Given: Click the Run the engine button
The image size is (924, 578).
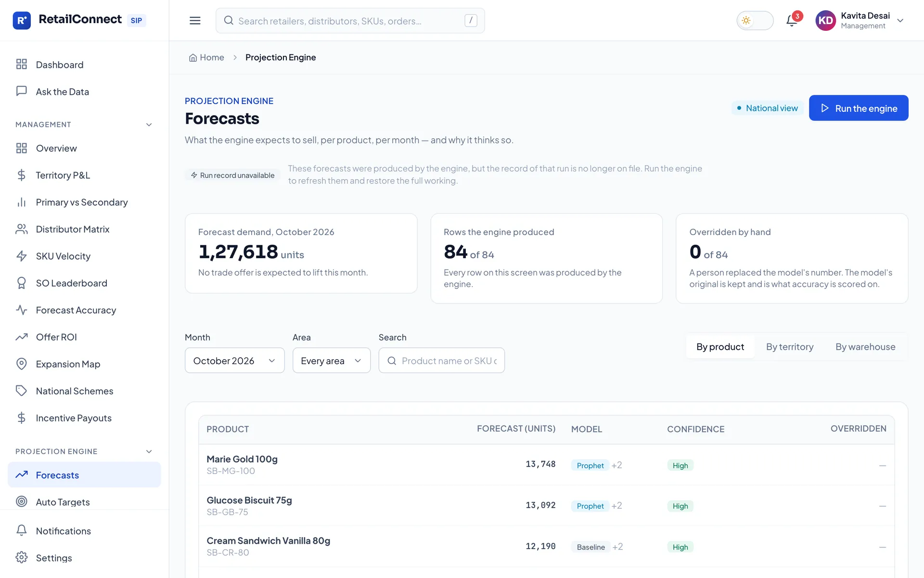Looking at the screenshot, I should click(859, 108).
